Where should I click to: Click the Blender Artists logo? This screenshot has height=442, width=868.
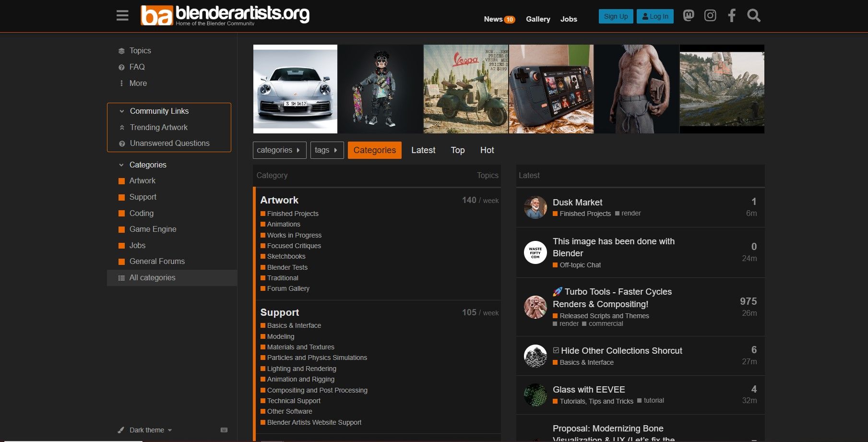coord(225,15)
